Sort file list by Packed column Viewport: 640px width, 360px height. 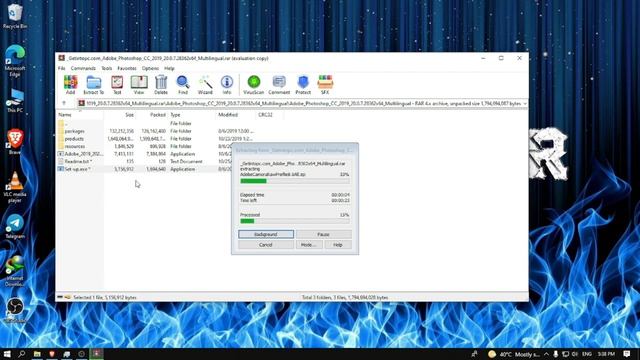click(x=151, y=115)
